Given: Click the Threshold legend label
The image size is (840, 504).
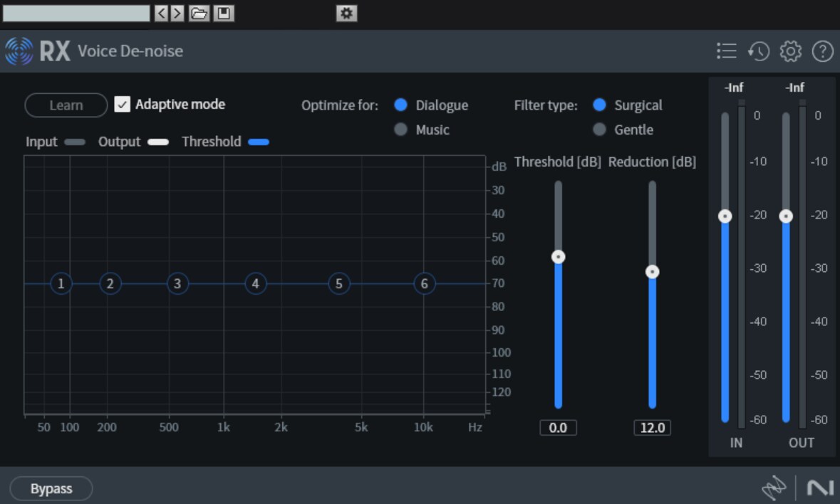Looking at the screenshot, I should [211, 141].
